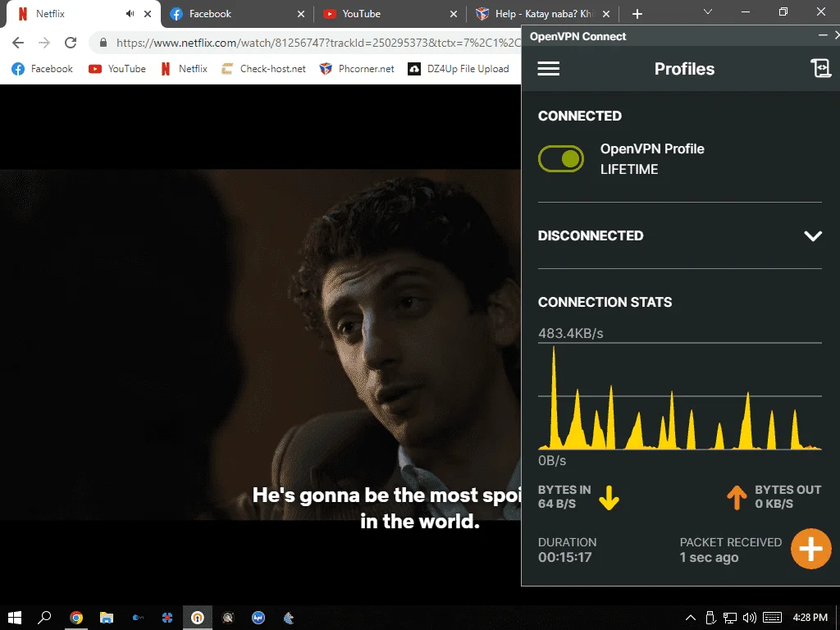
Task: Open the safely remove hardware tray icon
Action: [710, 618]
